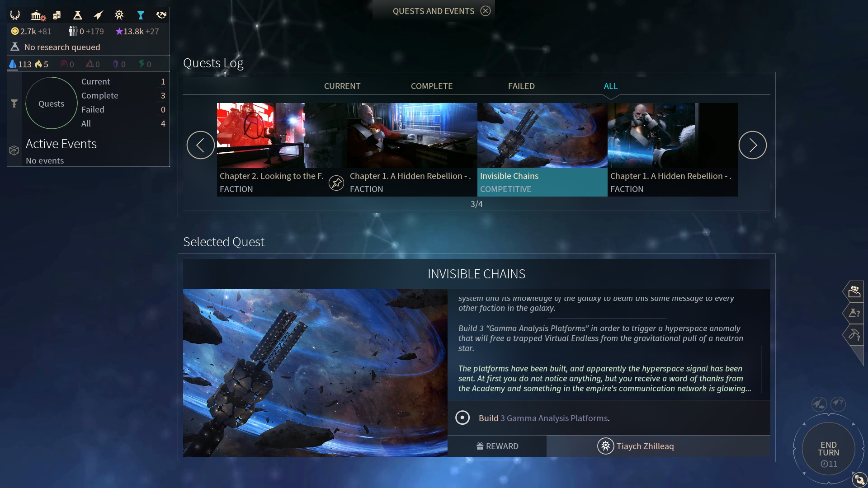868x488 pixels.
Task: Switch to CURRENT quests tab
Action: pyautogui.click(x=342, y=86)
